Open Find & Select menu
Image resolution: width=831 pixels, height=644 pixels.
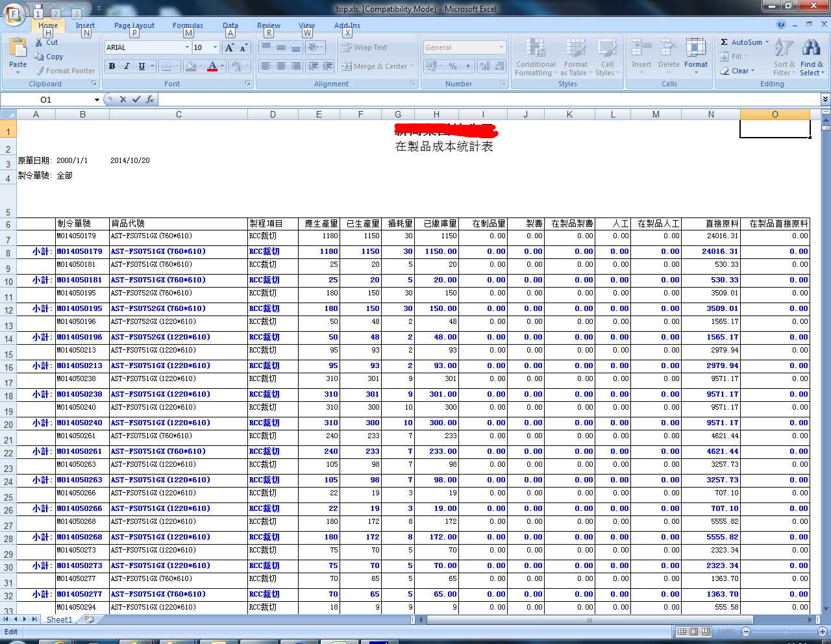(812, 57)
